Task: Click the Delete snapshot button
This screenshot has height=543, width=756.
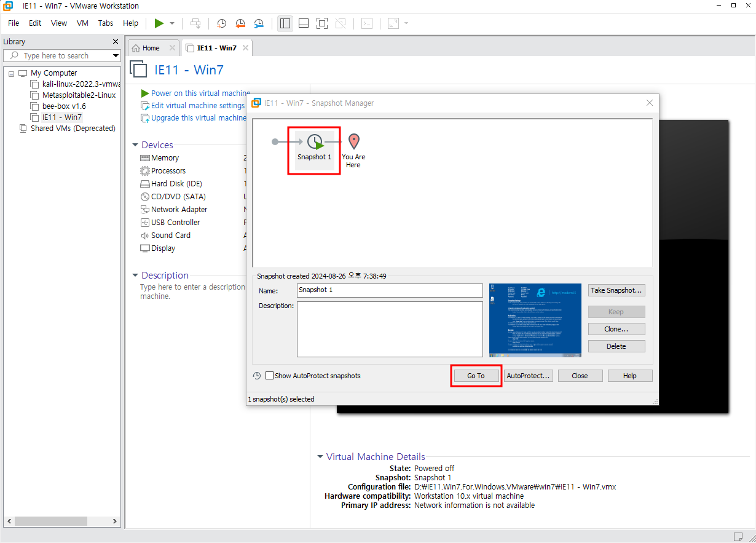Action: (616, 346)
